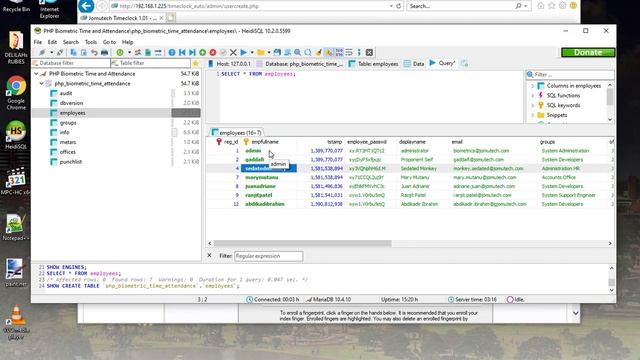
Task: Click the blue help circle icon
Action: click(x=172, y=52)
